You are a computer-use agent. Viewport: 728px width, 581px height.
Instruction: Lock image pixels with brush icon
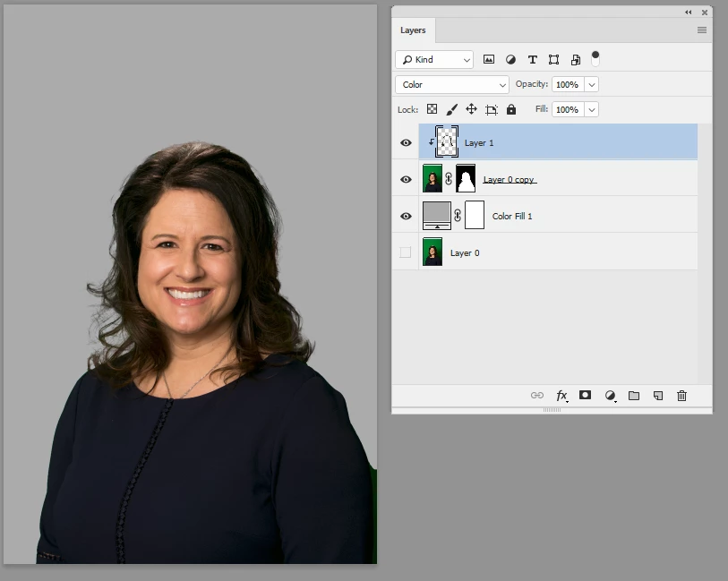click(x=451, y=109)
